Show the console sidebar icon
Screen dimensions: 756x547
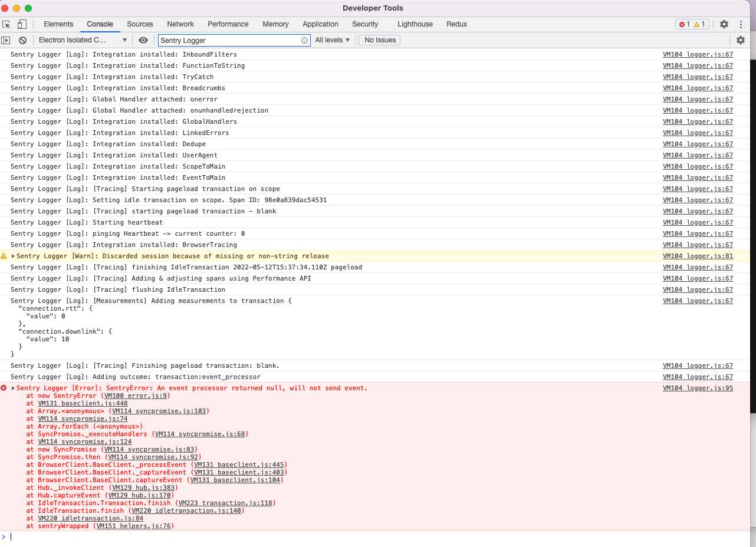click(6, 40)
